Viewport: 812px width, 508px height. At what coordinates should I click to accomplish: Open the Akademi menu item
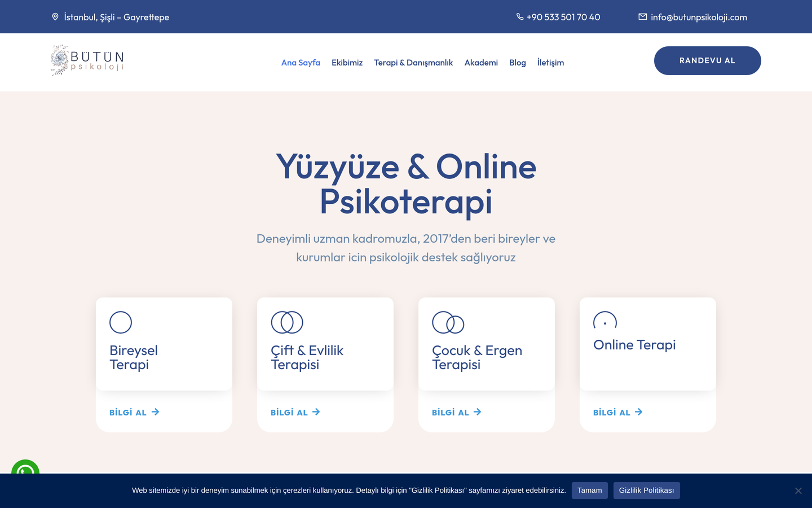[x=481, y=63]
